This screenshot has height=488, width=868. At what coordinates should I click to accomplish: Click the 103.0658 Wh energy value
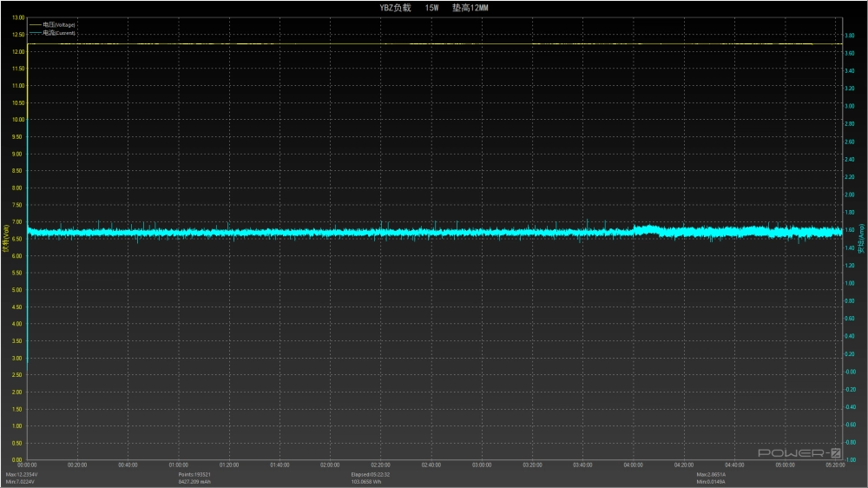click(366, 482)
